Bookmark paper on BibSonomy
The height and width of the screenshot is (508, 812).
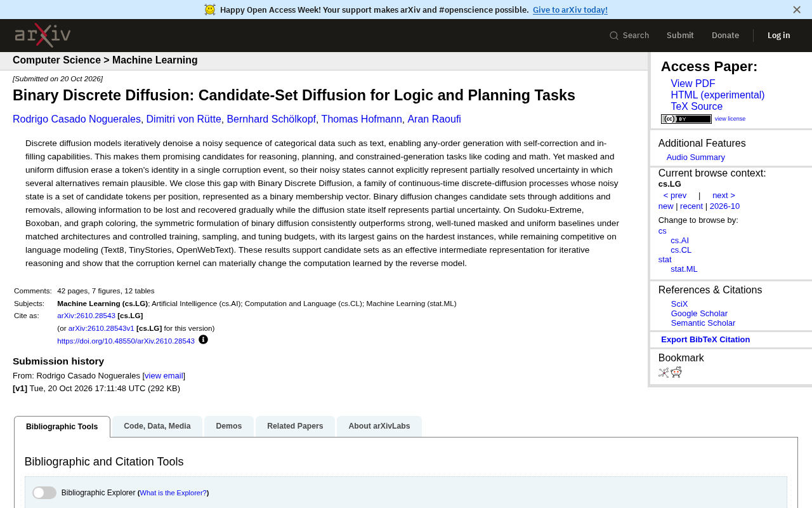(x=664, y=373)
